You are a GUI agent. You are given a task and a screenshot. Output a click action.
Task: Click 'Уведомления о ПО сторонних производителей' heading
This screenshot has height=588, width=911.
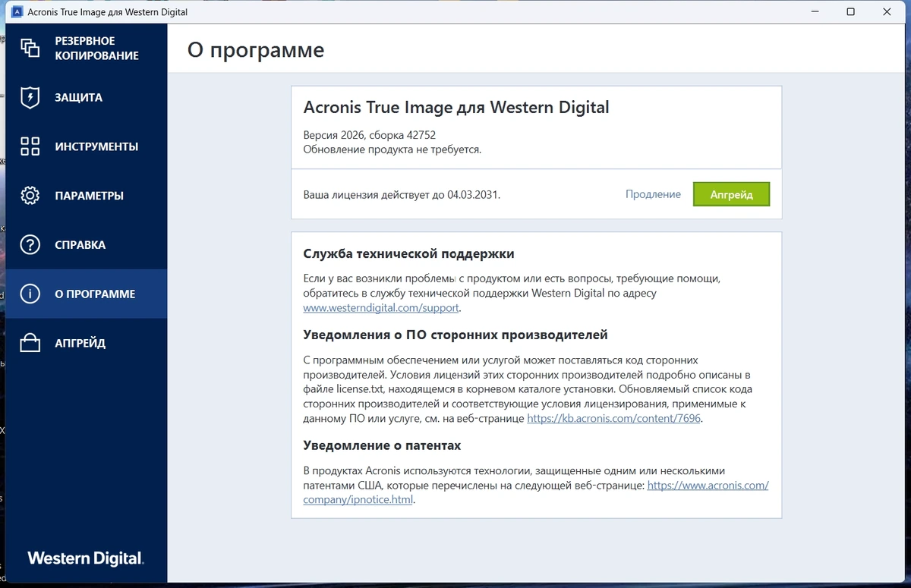click(x=455, y=335)
